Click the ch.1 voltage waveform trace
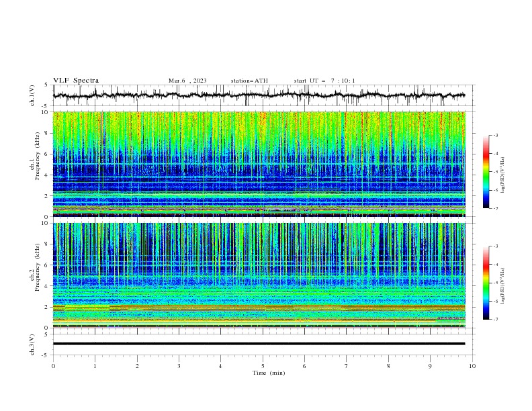Screen dimensions: 532x411 click(259, 95)
